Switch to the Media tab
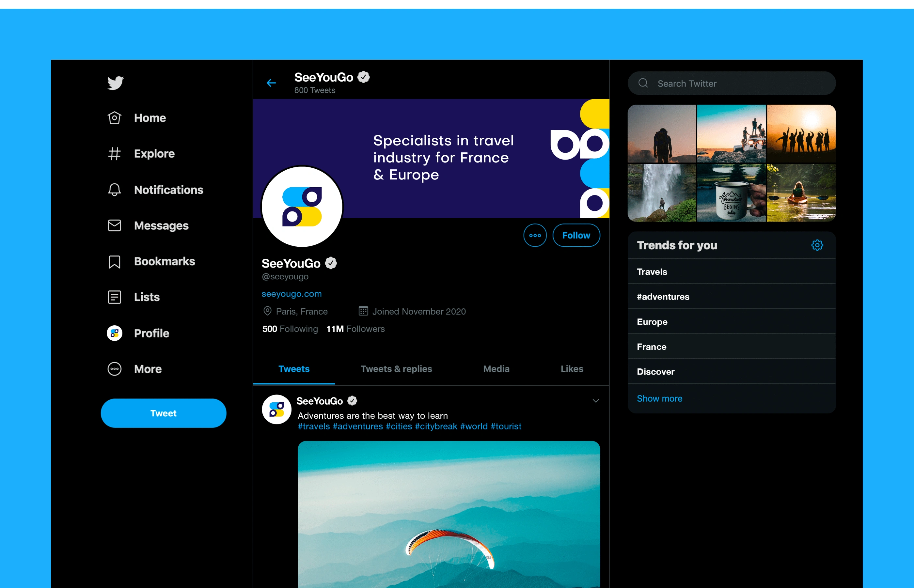914x588 pixels. [x=496, y=369]
